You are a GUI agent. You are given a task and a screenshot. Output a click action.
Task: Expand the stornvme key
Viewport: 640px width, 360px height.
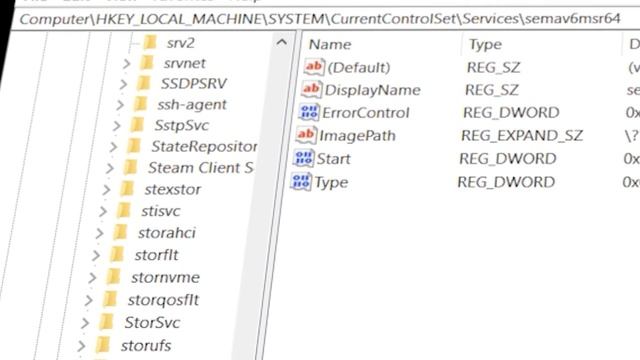click(93, 278)
